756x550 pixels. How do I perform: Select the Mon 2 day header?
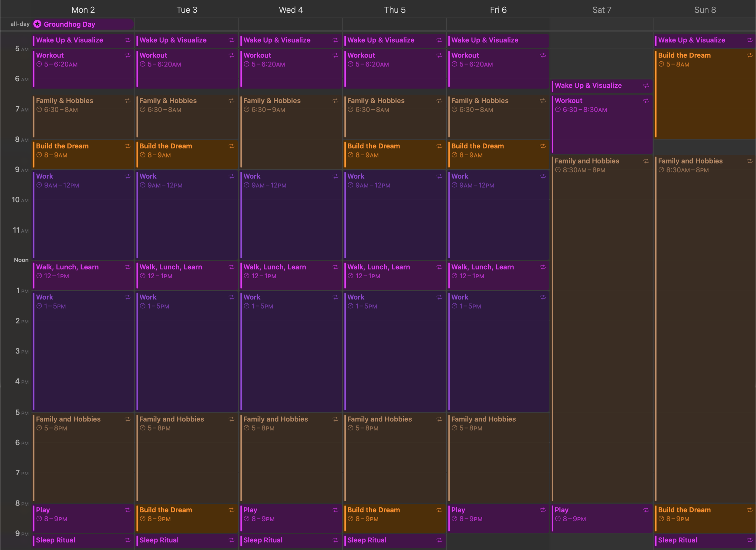[x=83, y=10]
